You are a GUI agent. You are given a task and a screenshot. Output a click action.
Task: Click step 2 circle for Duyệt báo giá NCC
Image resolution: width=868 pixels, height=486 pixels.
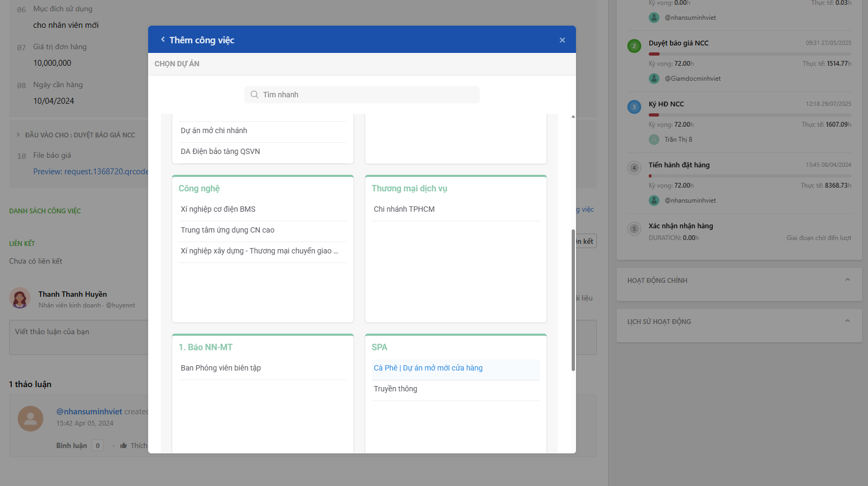(634, 46)
